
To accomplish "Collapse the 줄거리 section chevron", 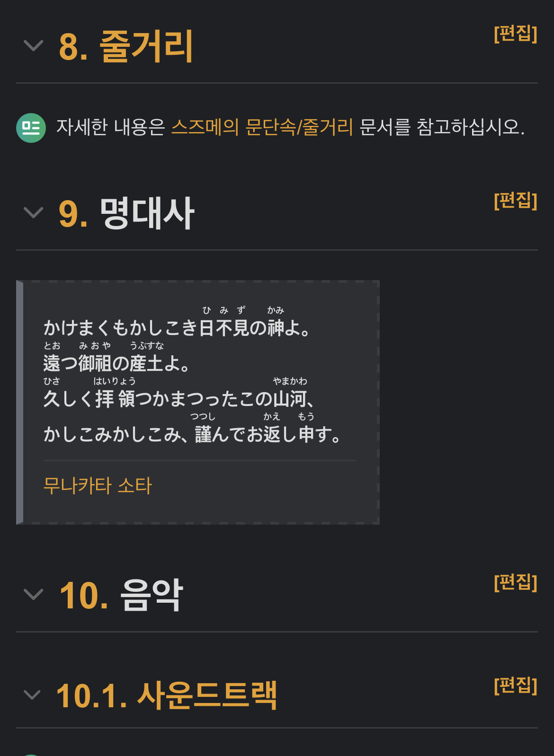I will click(x=33, y=46).
